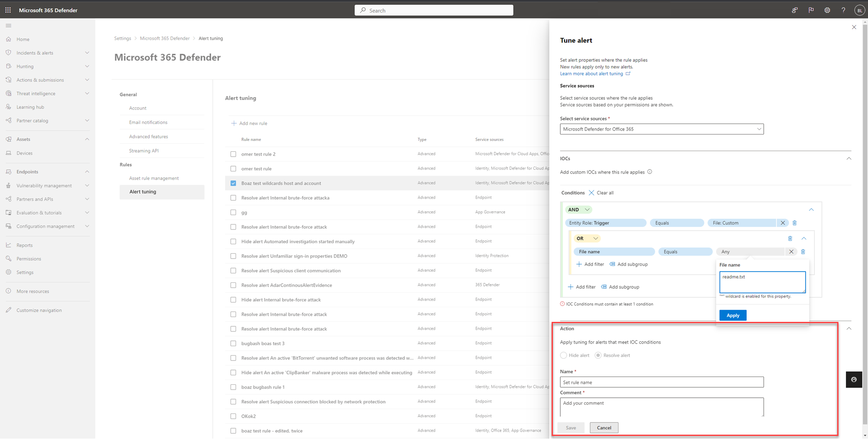The width and height of the screenshot is (868, 439).
Task: Click the Settings breadcrumb link
Action: click(x=122, y=38)
